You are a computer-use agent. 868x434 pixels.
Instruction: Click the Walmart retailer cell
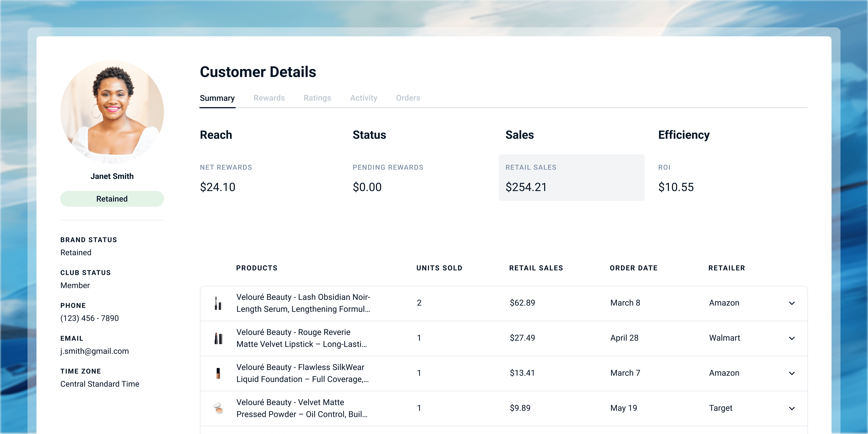(725, 338)
